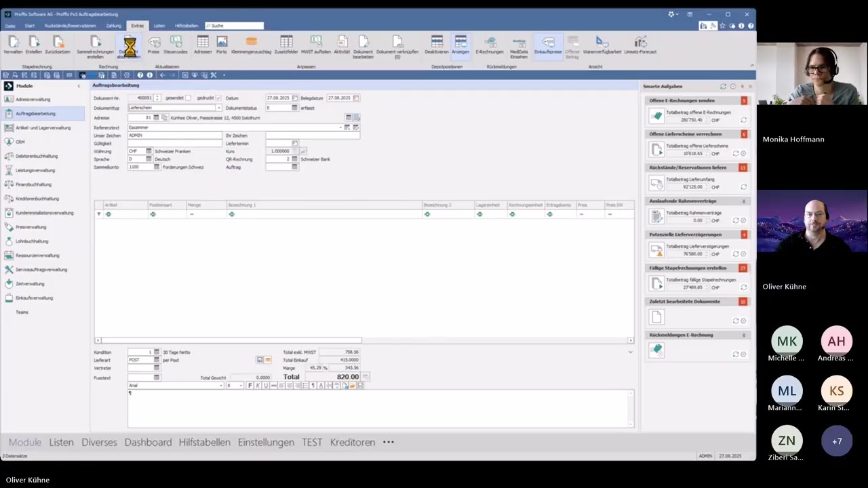Click the Suche field in the ribbon

pos(235,26)
